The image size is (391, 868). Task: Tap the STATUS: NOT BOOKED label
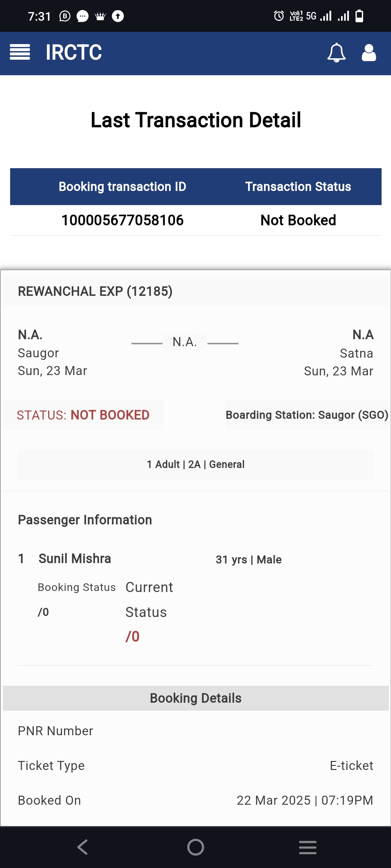tap(83, 415)
